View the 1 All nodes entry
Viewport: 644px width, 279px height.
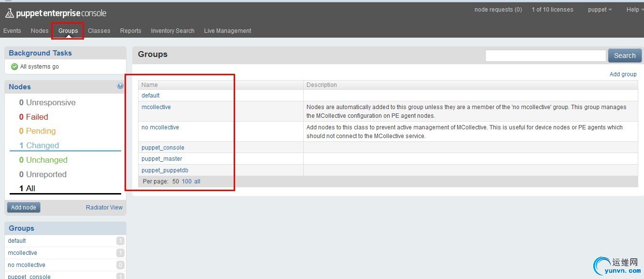[27, 188]
